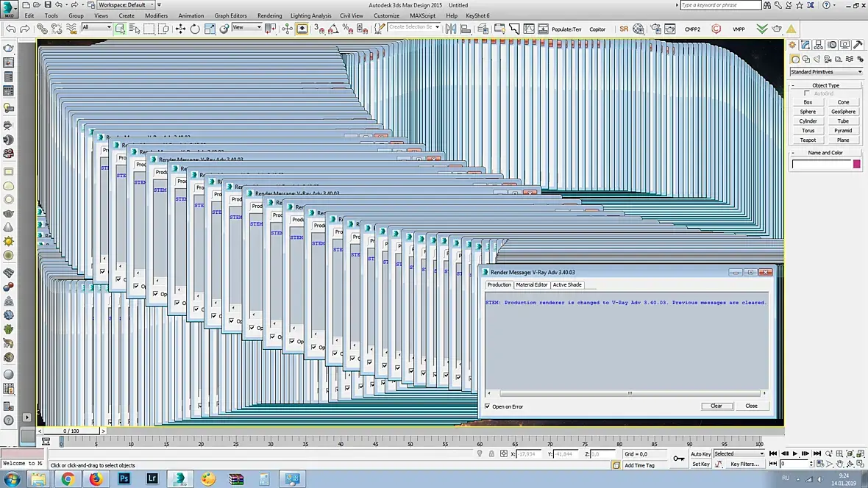Screen dimensions: 868x488
Task: Toggle the Angle Snap icon
Action: 333,29
